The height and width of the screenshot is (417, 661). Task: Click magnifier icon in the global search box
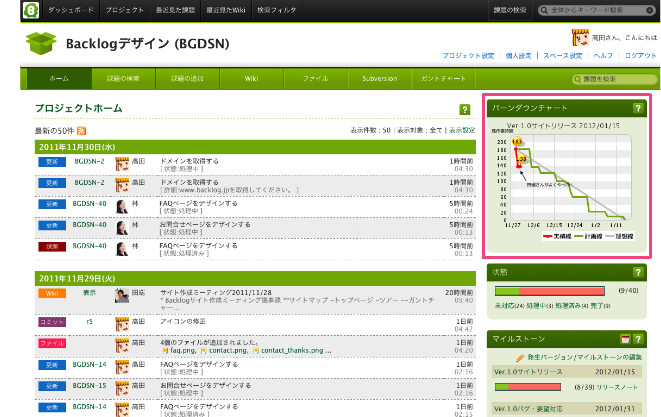tap(544, 10)
